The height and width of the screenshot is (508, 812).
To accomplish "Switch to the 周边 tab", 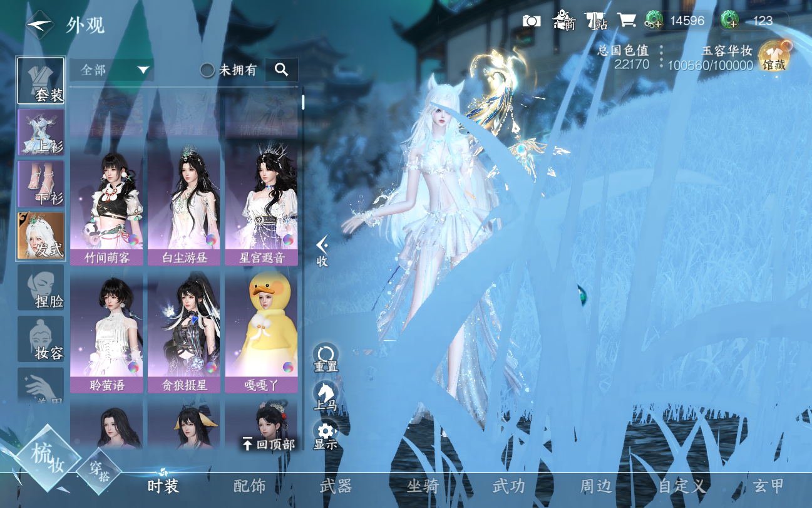I will click(x=595, y=486).
